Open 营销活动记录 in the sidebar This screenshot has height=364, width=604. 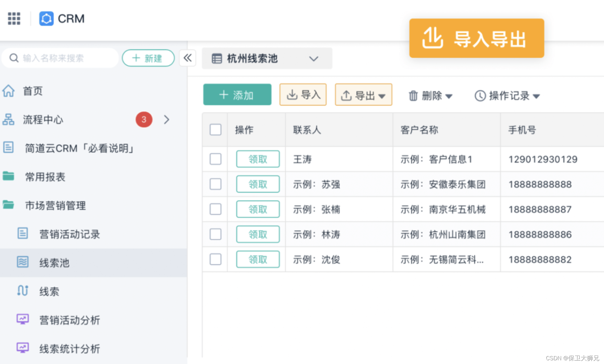point(70,234)
